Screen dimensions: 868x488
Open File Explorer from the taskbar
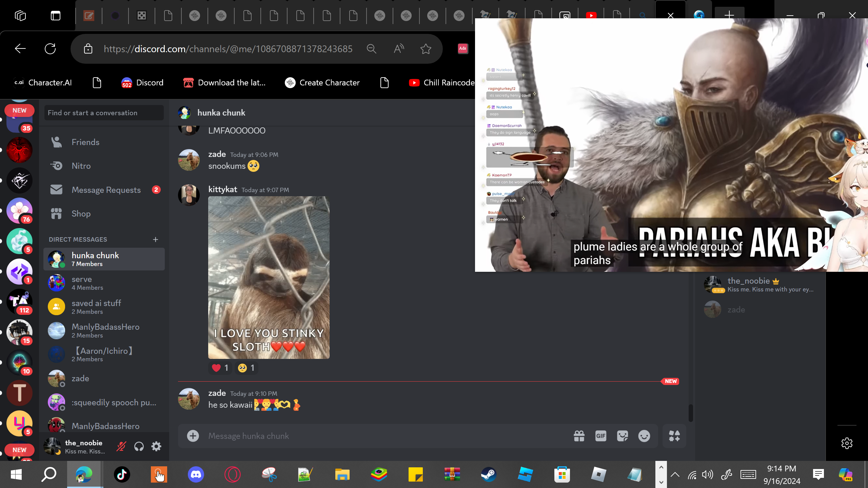(342, 474)
